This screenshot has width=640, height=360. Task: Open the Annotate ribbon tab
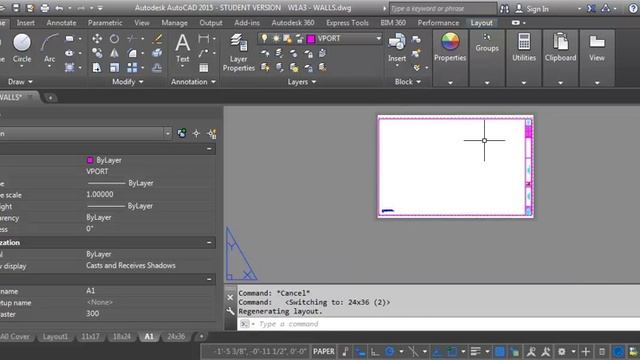(61, 23)
